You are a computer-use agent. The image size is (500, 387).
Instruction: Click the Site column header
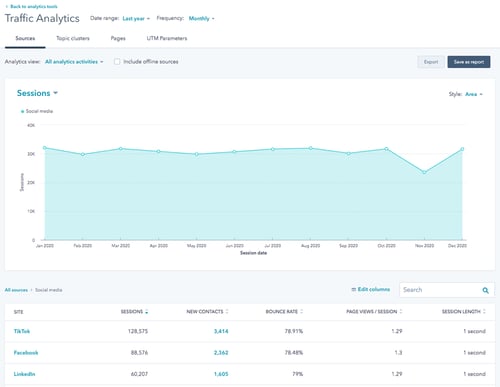[x=18, y=312]
